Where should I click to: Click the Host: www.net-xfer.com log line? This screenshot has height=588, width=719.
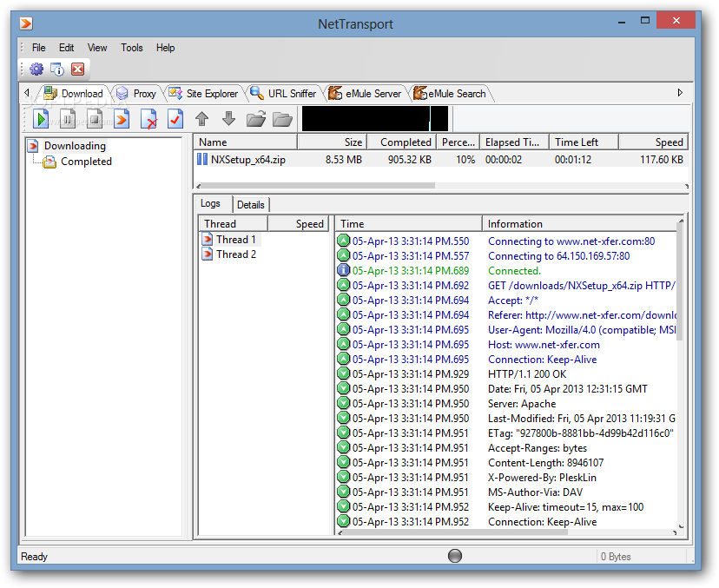544,345
